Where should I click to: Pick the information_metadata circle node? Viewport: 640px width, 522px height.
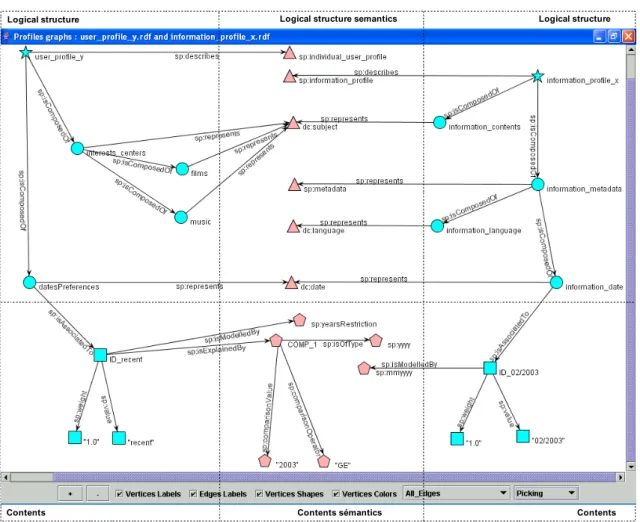tap(538, 184)
